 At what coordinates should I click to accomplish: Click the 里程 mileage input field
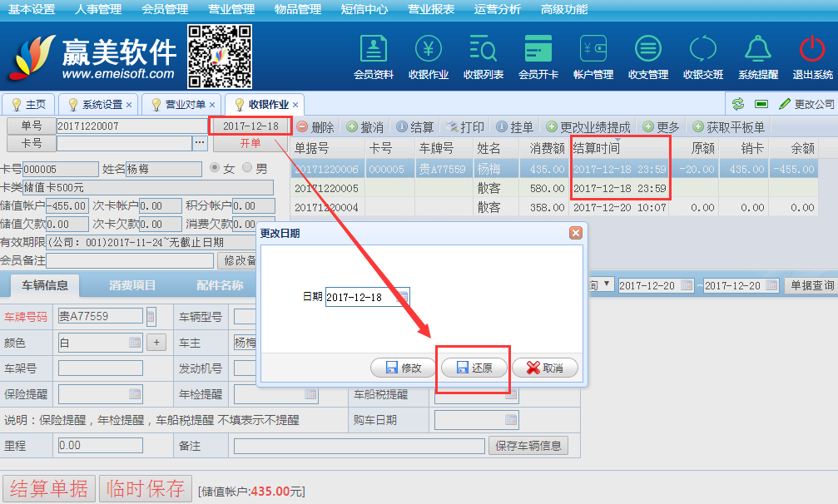coord(100,446)
